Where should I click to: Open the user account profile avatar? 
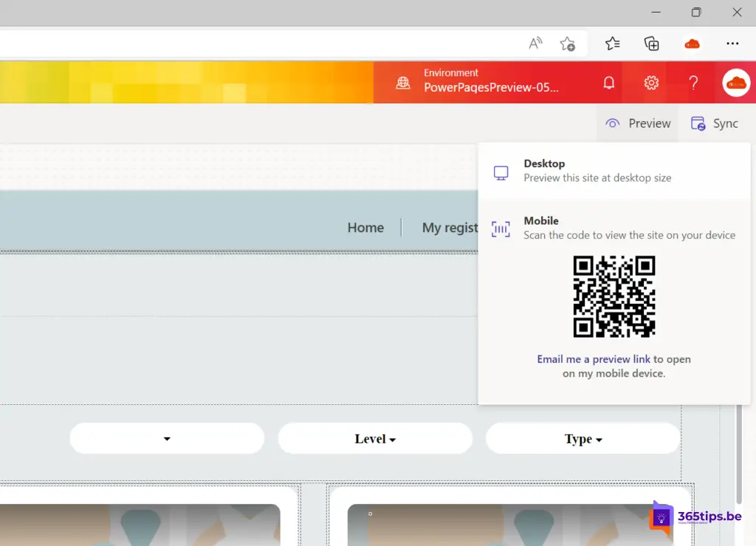click(736, 83)
